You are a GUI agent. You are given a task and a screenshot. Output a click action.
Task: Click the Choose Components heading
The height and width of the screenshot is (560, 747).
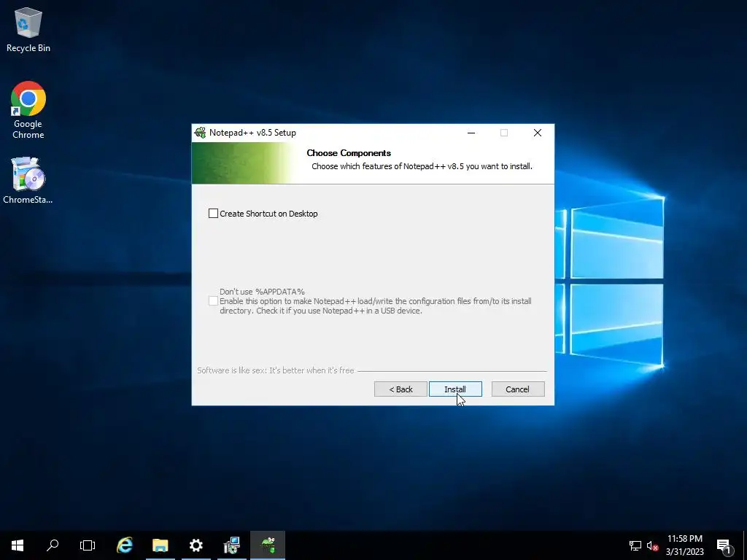click(349, 153)
